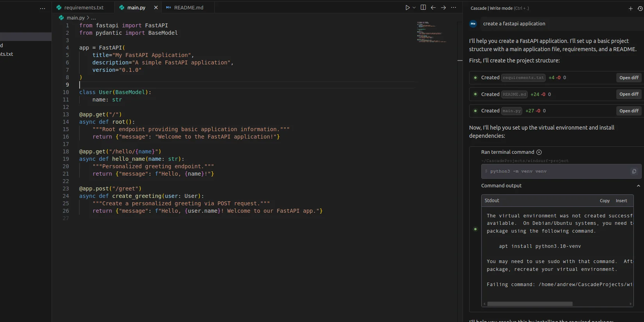The width and height of the screenshot is (644, 322).
Task: Switch to the README.md tab
Action: point(188,7)
